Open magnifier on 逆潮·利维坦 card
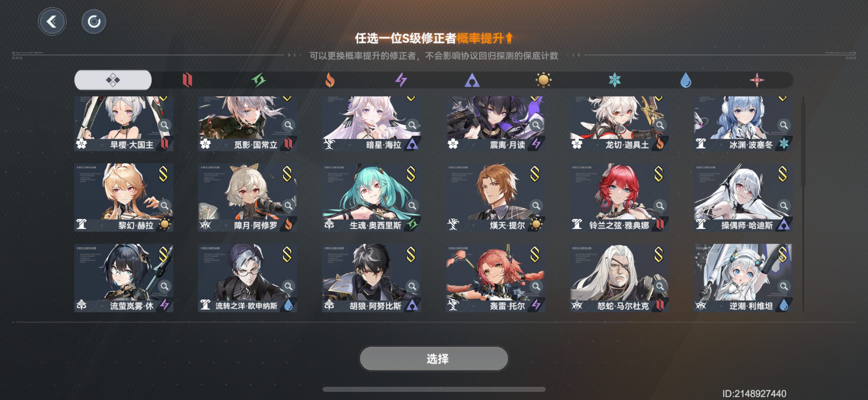Viewport: 868px width, 400px height. [x=783, y=286]
